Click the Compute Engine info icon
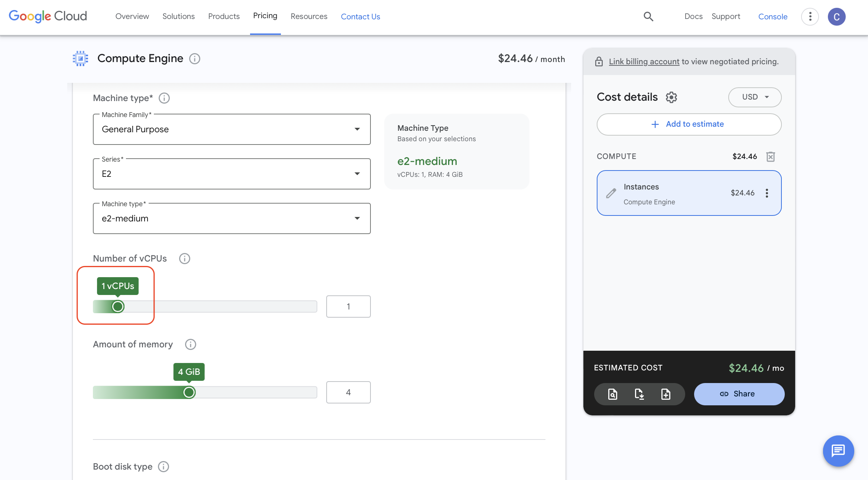 195,59
